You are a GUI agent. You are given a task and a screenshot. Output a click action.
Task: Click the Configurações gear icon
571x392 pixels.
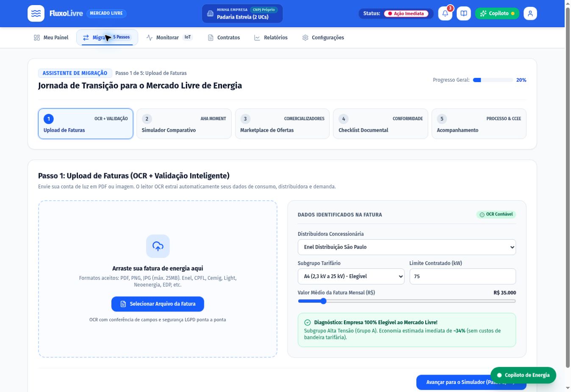tap(305, 38)
